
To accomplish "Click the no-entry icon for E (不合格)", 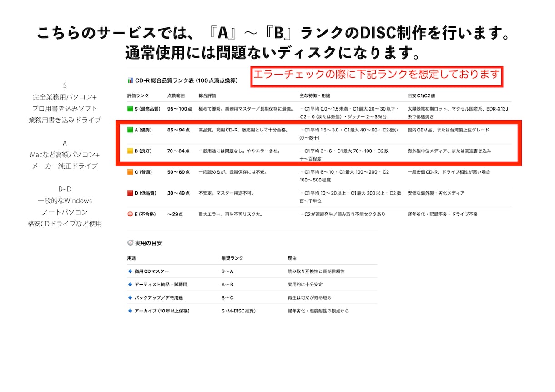I will [x=130, y=214].
